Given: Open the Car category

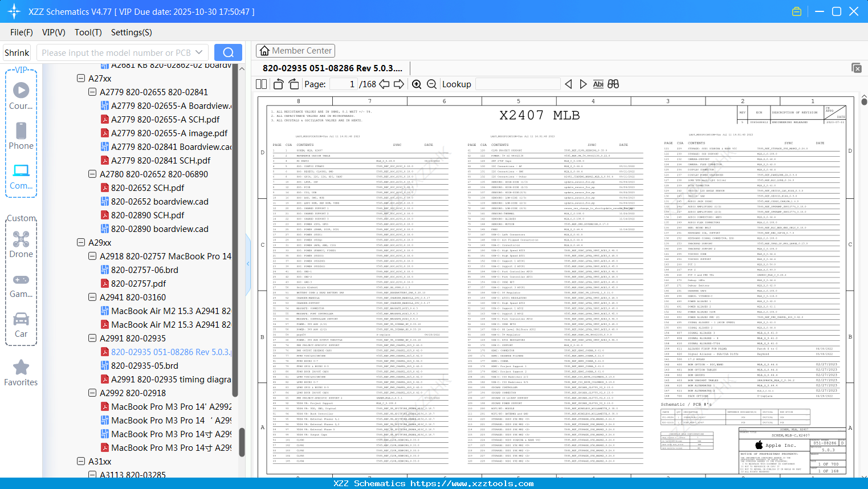Looking at the screenshot, I should (x=21, y=324).
